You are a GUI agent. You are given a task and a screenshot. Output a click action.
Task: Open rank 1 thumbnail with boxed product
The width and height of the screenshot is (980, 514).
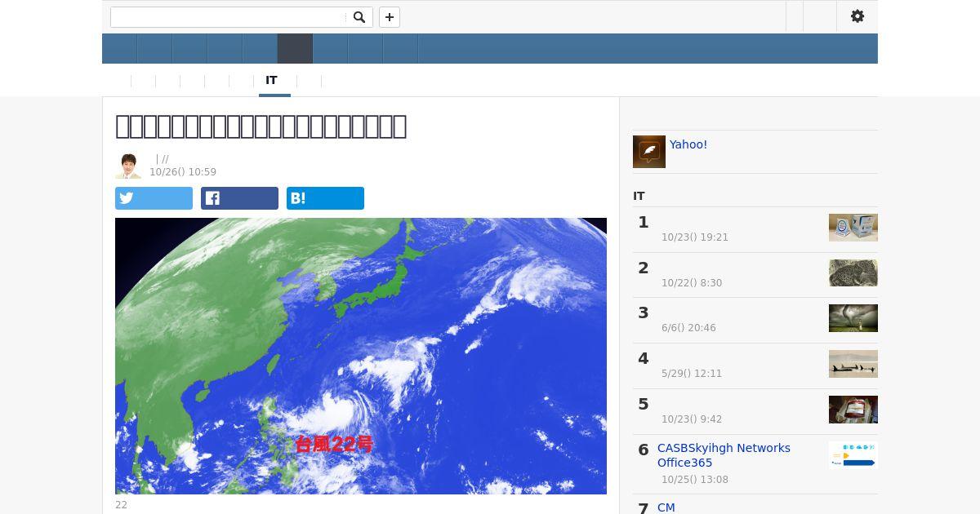click(x=853, y=228)
